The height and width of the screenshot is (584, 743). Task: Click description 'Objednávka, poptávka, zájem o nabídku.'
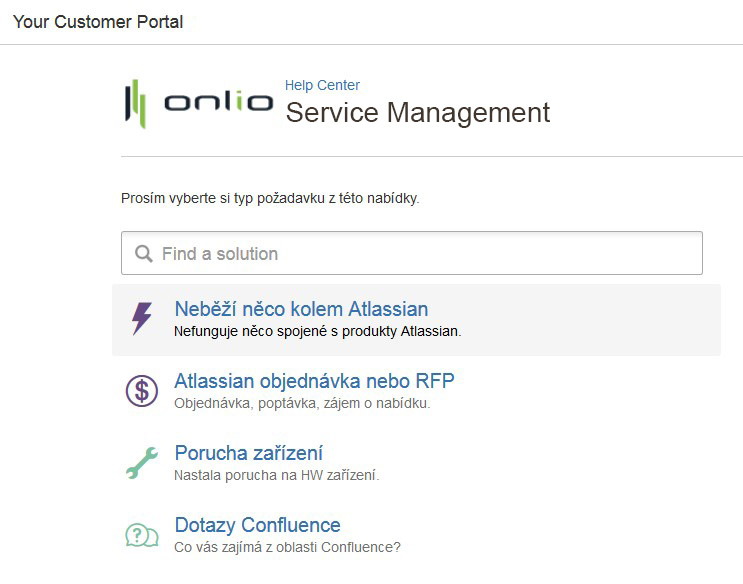[x=302, y=403]
